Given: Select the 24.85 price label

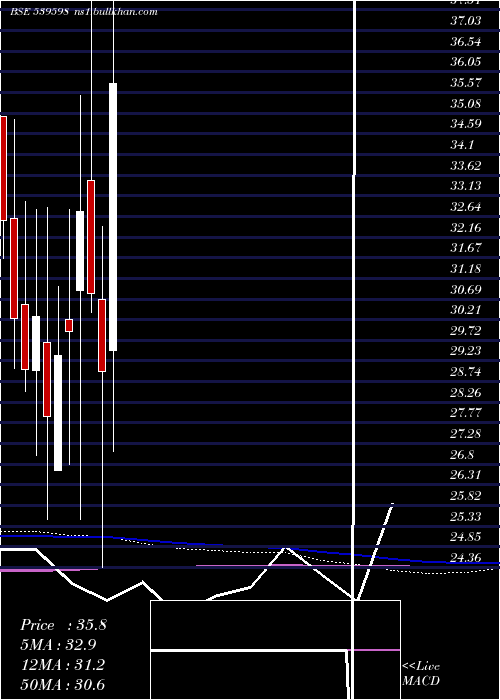Looking at the screenshot, I should coord(466,537).
